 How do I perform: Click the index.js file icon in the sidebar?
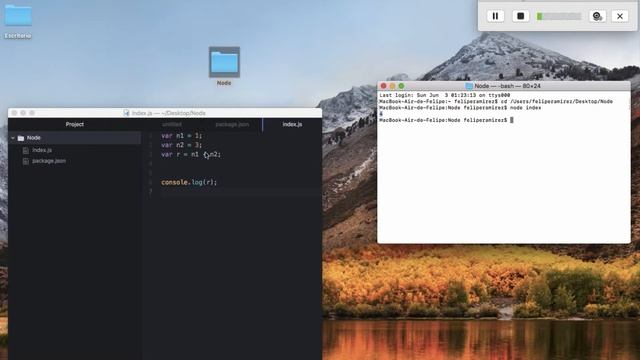(x=26, y=150)
